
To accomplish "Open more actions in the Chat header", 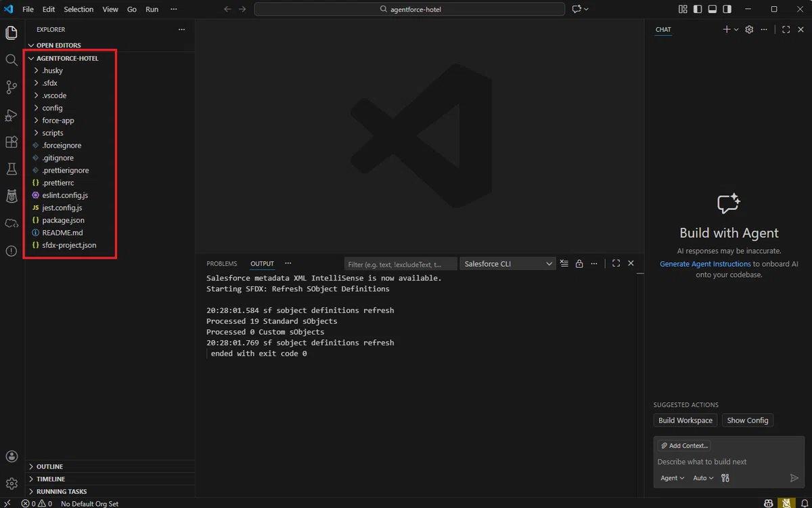I will [x=764, y=30].
